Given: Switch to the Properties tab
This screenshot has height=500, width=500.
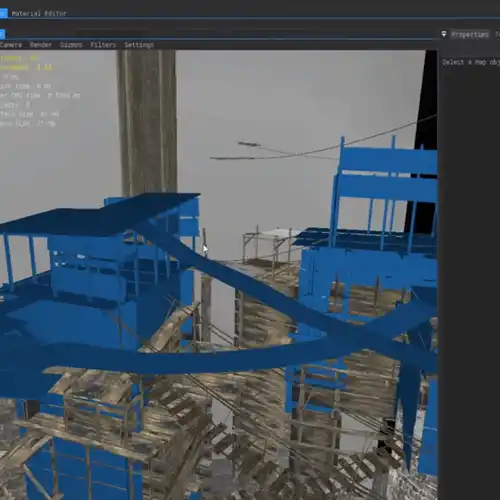Looking at the screenshot, I should pos(470,34).
